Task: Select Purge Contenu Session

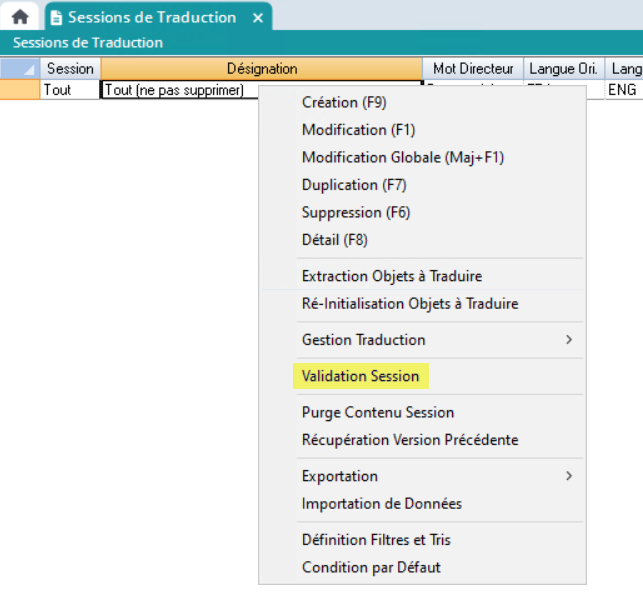Action: point(378,412)
